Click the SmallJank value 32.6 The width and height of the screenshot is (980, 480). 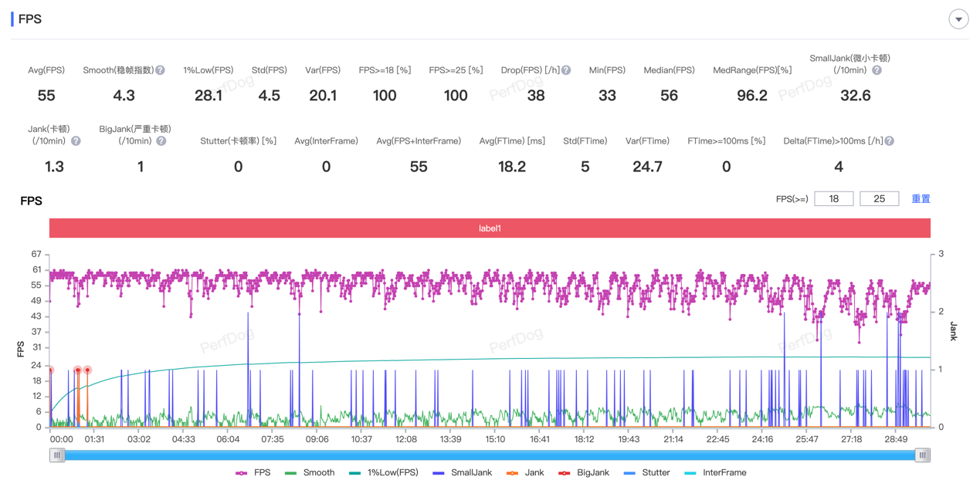pyautogui.click(x=855, y=96)
